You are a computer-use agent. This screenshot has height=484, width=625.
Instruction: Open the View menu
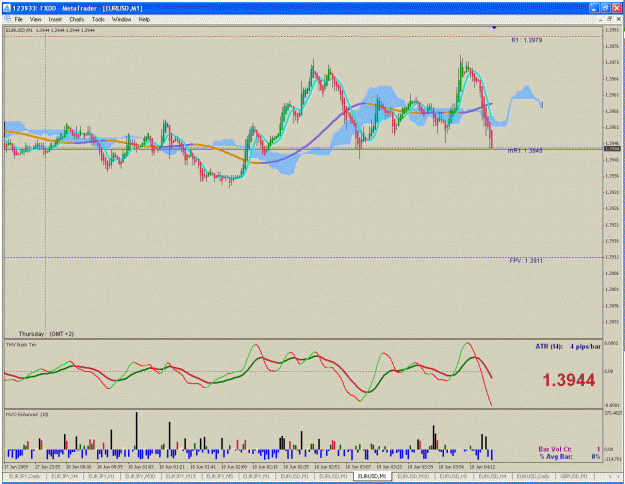click(35, 19)
